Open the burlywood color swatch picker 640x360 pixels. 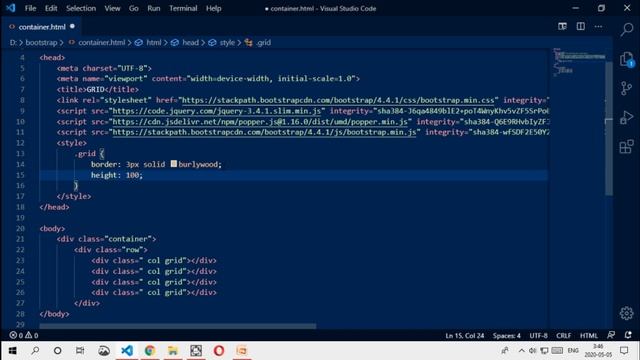click(x=174, y=164)
